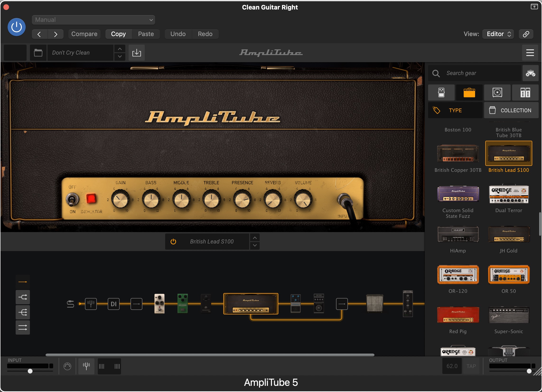This screenshot has height=392, width=542.
Task: Switch to the rack effects tab
Action: [x=525, y=93]
